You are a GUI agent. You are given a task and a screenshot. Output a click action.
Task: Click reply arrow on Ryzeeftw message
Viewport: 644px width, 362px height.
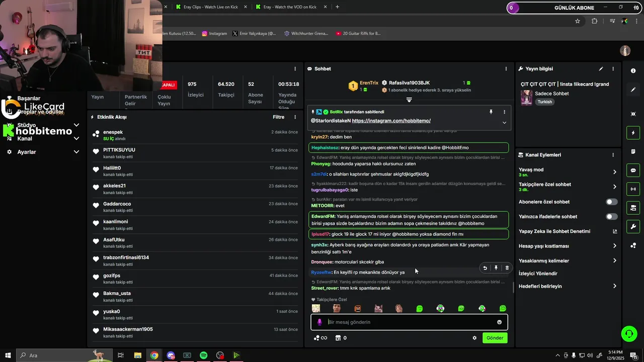click(x=485, y=268)
